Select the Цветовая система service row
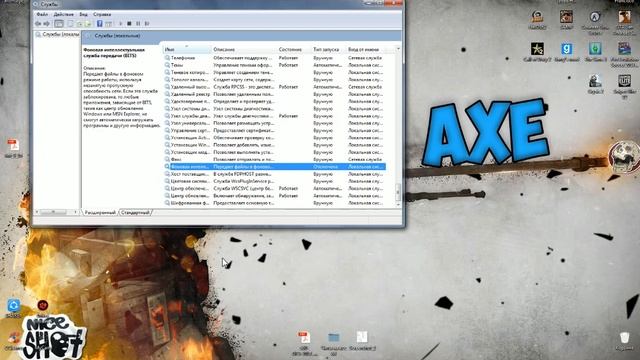 point(274,181)
